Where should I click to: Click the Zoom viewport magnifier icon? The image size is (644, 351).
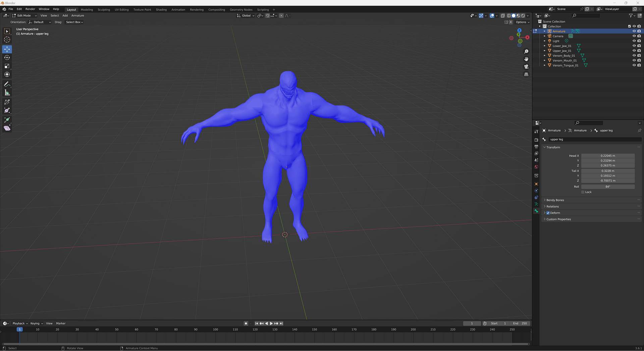click(x=526, y=51)
